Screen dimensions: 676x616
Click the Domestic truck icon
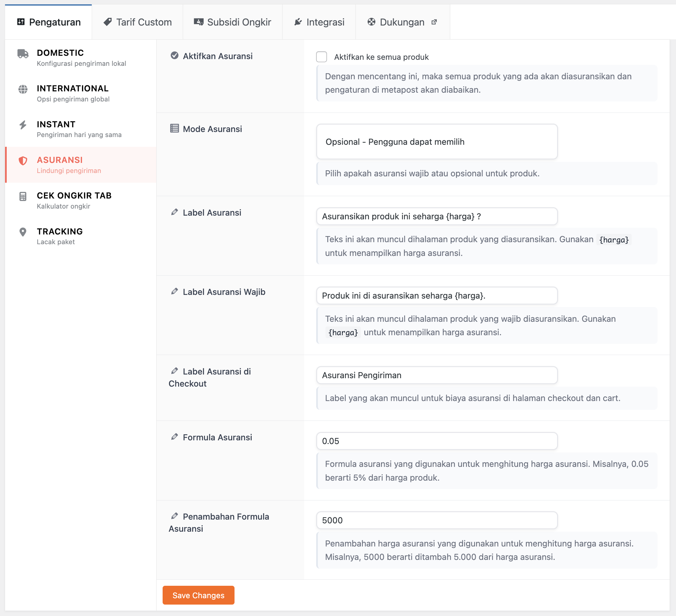tap(23, 54)
